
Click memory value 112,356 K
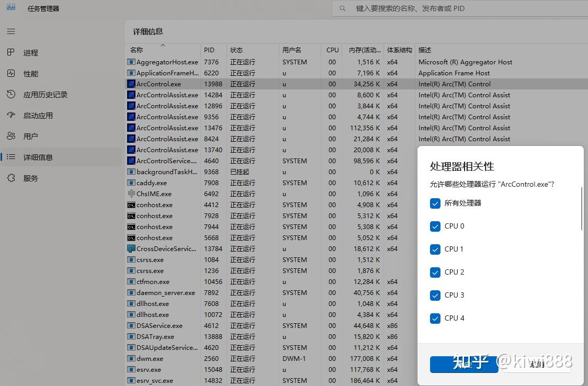[365, 128]
